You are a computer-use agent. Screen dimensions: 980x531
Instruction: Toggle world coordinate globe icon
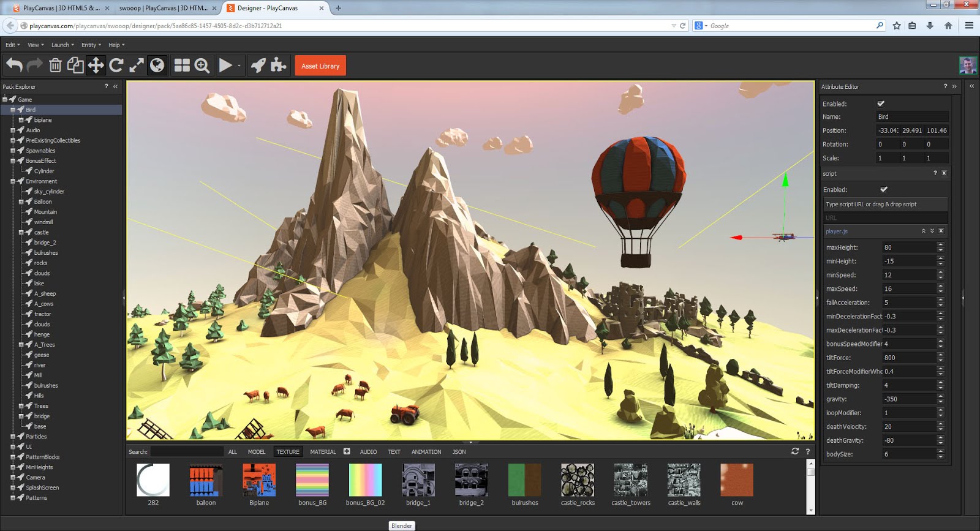click(157, 65)
